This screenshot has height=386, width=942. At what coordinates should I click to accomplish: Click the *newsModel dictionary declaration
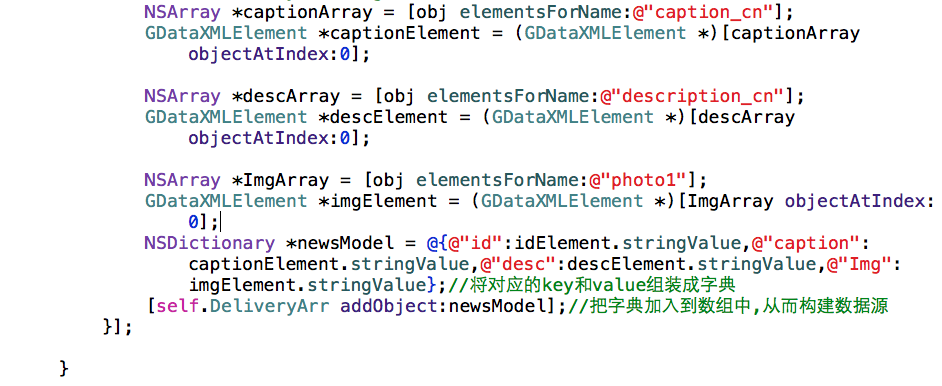pos(339,243)
